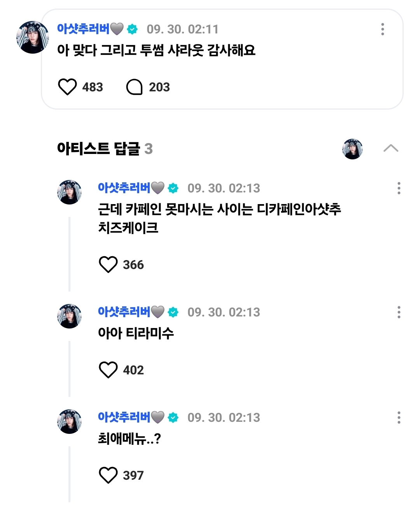Viewport: 420px width, 512px height.
Task: Open the main post author's profile picture
Action: pyautogui.click(x=33, y=37)
